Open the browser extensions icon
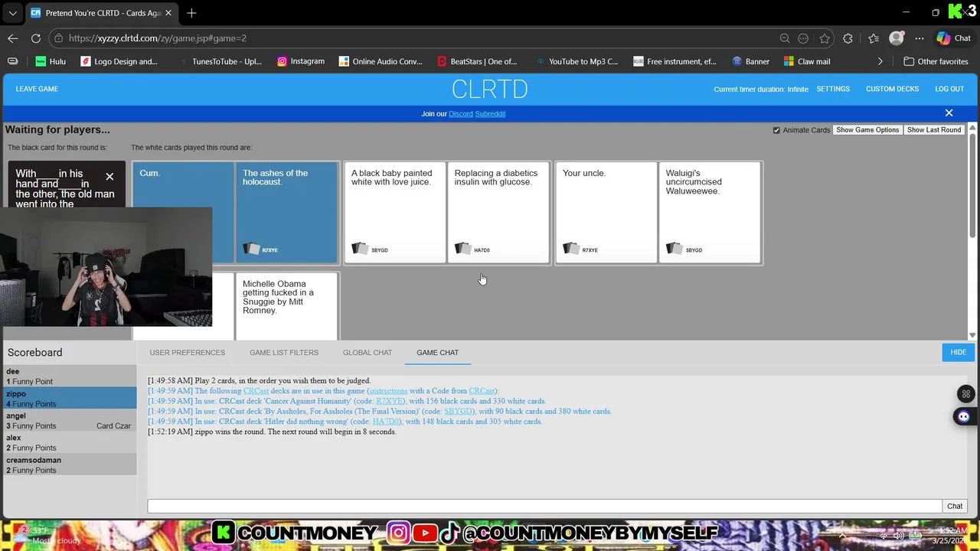Screen dimensions: 980x551 click(848, 38)
